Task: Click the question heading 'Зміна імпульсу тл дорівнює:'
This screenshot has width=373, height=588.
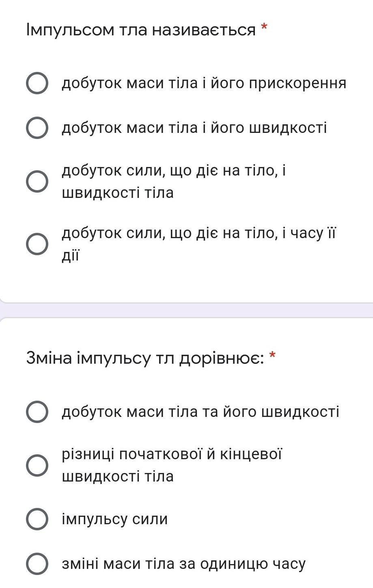Action: tap(145, 358)
